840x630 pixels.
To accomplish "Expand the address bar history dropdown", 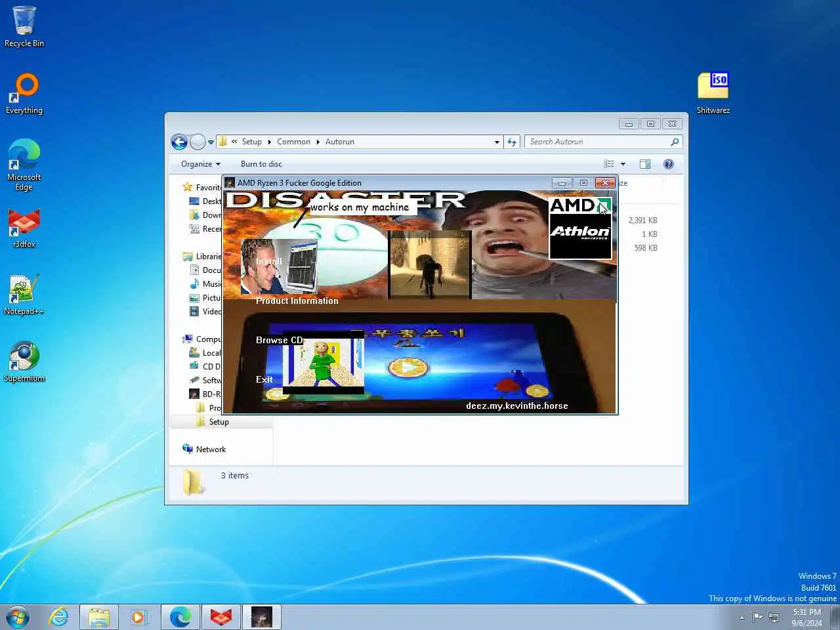I will 497,142.
